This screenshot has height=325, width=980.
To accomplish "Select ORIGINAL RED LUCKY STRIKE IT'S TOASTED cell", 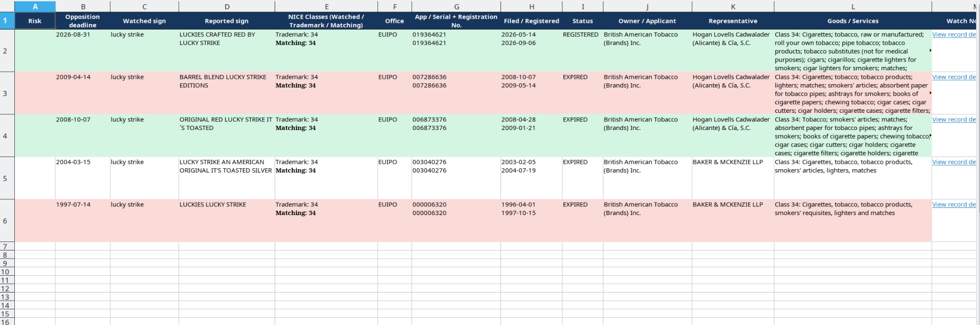I will tap(227, 136).
